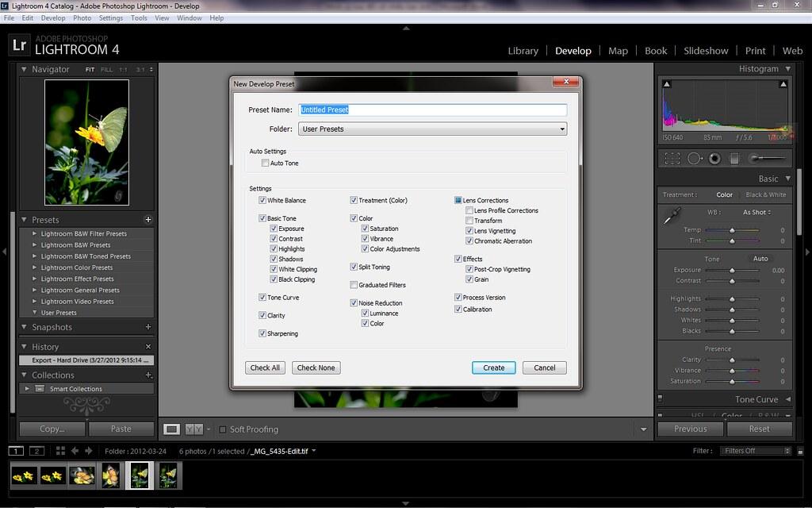812x508 pixels.
Task: Switch to the Library module
Action: click(523, 51)
